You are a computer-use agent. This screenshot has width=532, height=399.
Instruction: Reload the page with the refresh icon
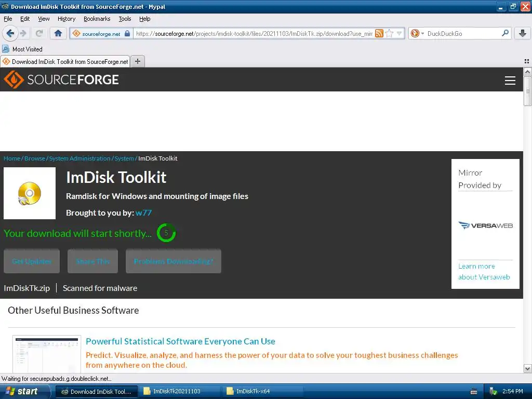click(39, 33)
